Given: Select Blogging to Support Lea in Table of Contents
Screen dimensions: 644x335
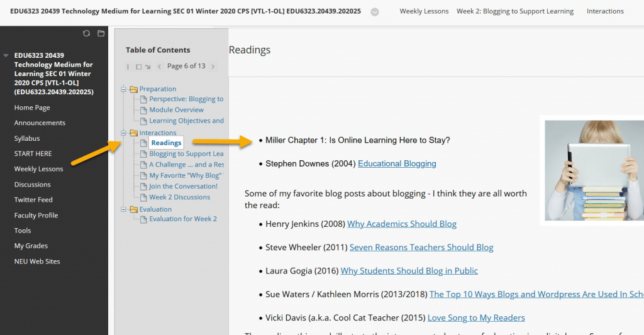Looking at the screenshot, I should [186, 154].
